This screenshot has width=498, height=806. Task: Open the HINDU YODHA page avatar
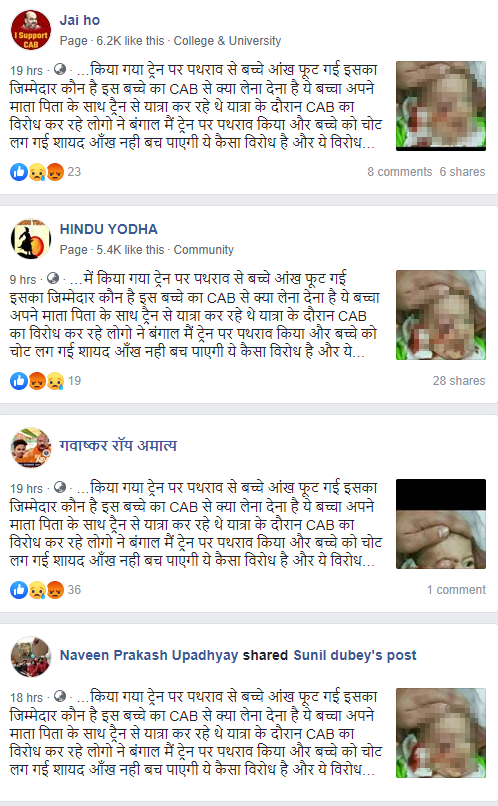(31, 239)
